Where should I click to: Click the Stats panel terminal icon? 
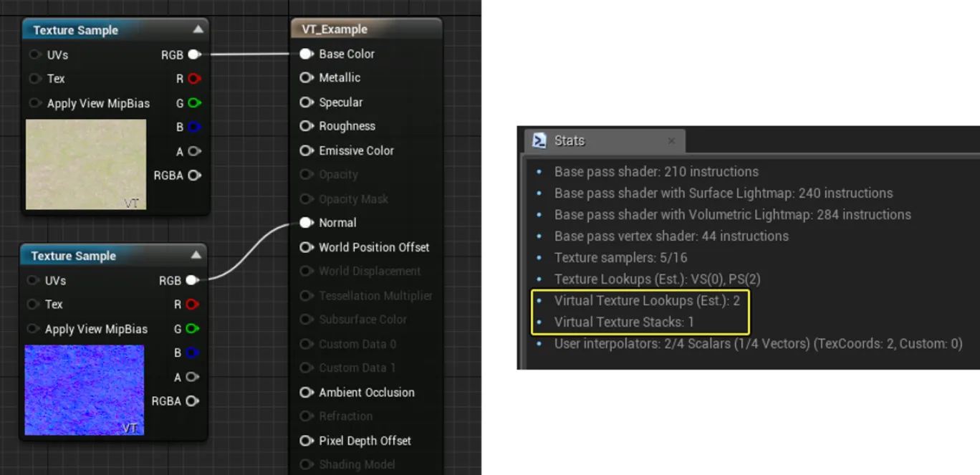pyautogui.click(x=539, y=140)
